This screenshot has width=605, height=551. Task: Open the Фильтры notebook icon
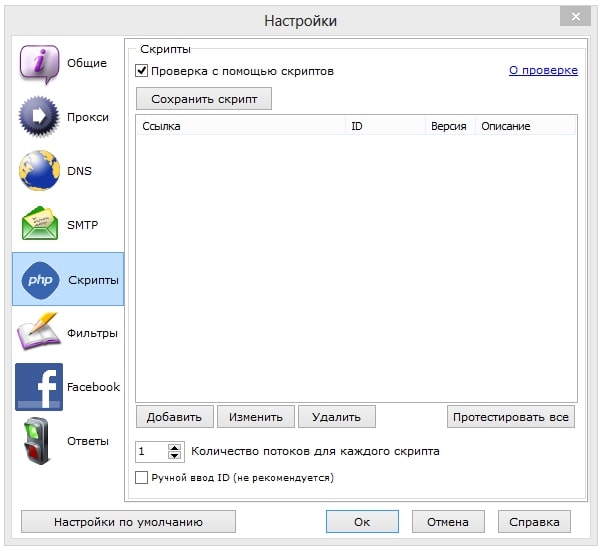click(38, 331)
